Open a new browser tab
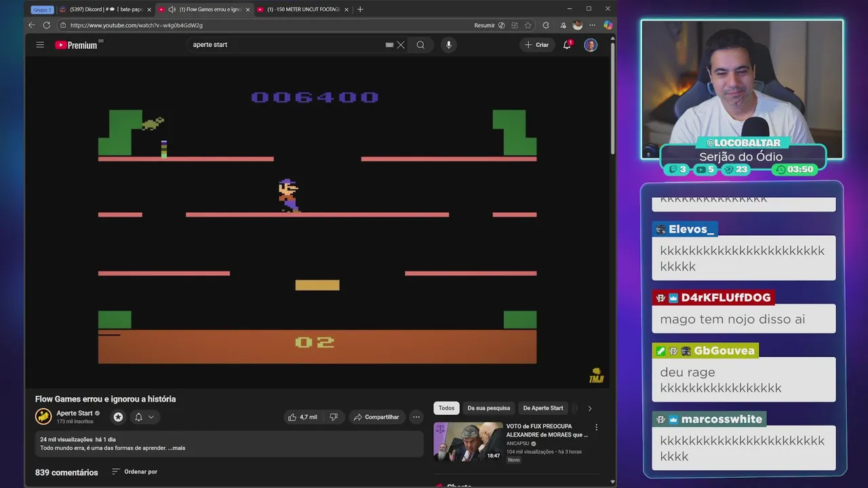Screen dimensions: 868x488 360,9
